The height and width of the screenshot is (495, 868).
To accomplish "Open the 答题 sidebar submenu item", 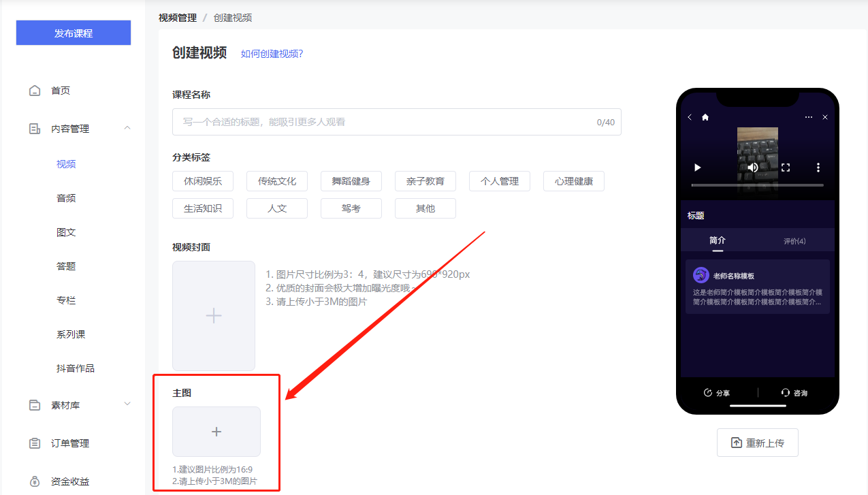I will [66, 266].
